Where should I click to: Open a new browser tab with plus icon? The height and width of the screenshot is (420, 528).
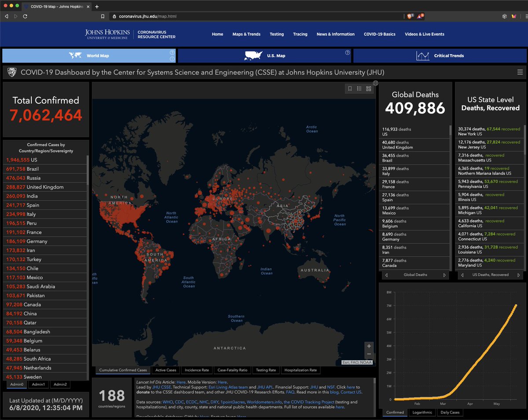97,7
